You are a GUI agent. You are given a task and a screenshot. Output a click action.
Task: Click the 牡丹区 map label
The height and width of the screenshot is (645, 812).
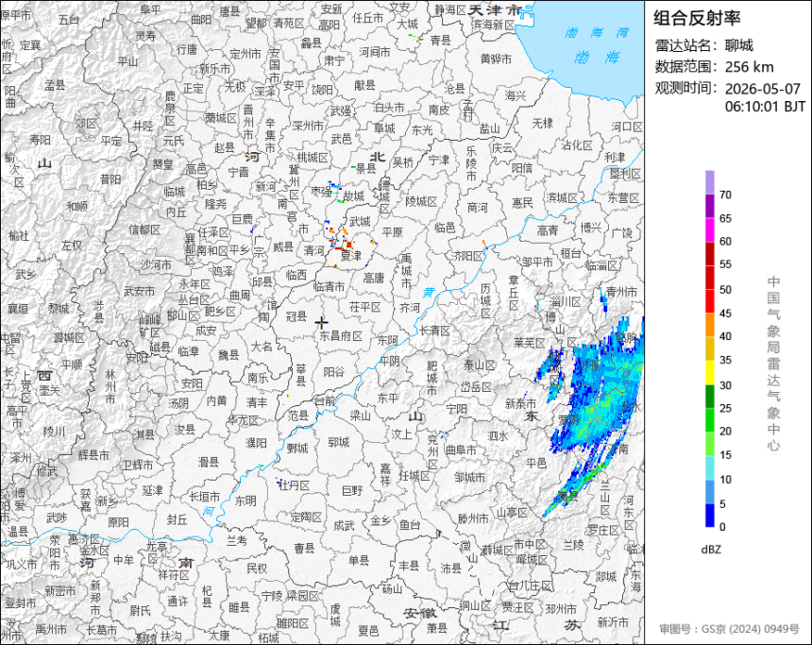294,485
